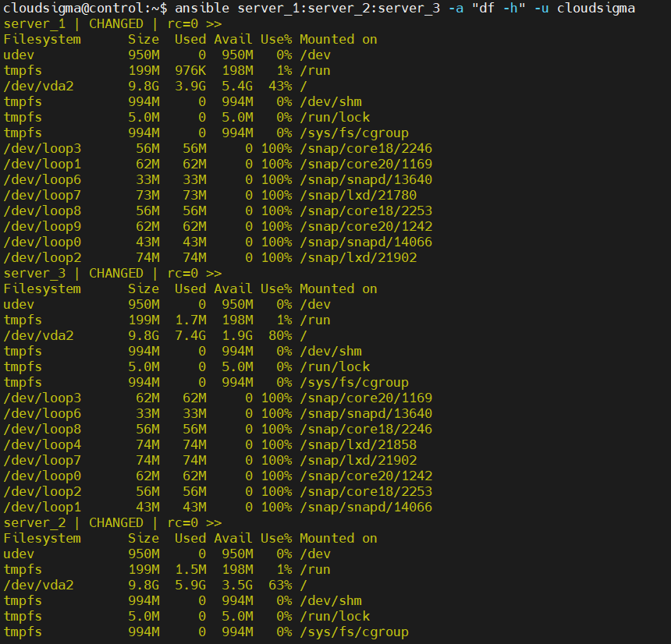Viewport: 671px width, 644px height.
Task: Click /dev/loop4 in server_3 output
Action: coord(42,444)
